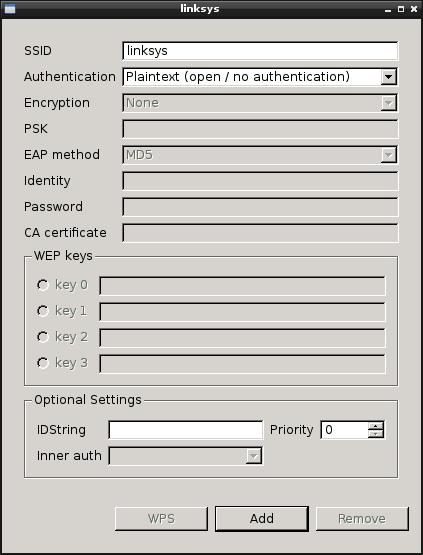Pick the key 3 radio button
The image size is (423, 555).
click(x=43, y=363)
